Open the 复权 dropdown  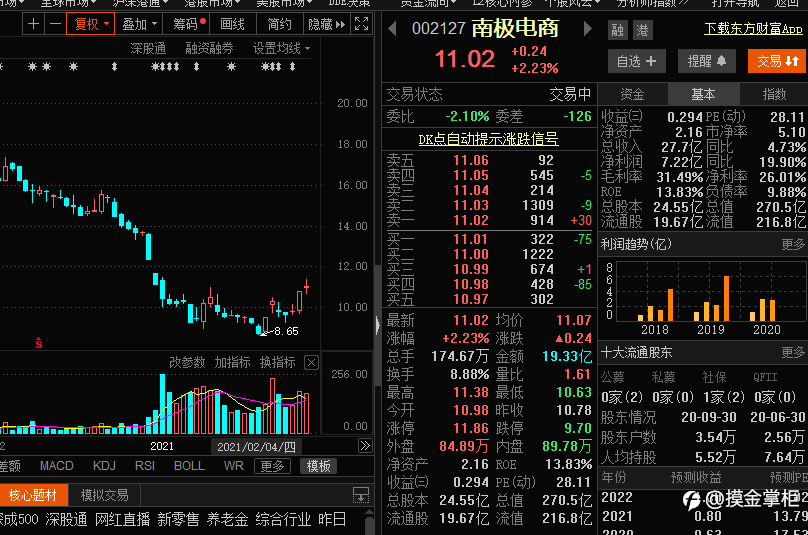point(91,24)
